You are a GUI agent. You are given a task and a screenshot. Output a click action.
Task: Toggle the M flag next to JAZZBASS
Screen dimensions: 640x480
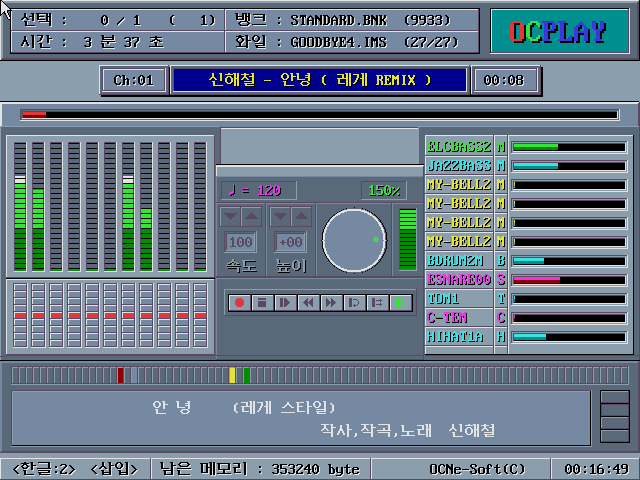pyautogui.click(x=501, y=166)
